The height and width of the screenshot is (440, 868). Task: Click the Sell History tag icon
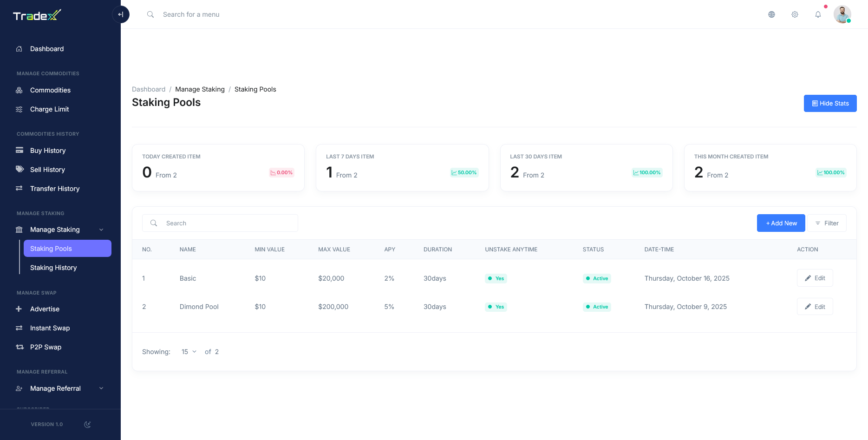(x=20, y=170)
